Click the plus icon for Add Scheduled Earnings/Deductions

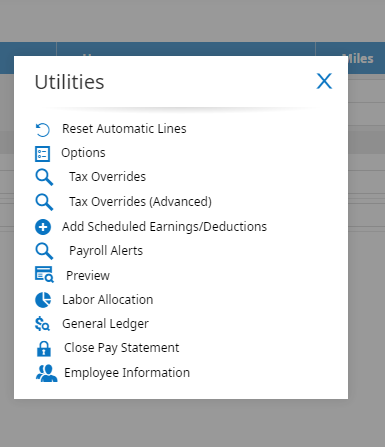pyautogui.click(x=43, y=227)
